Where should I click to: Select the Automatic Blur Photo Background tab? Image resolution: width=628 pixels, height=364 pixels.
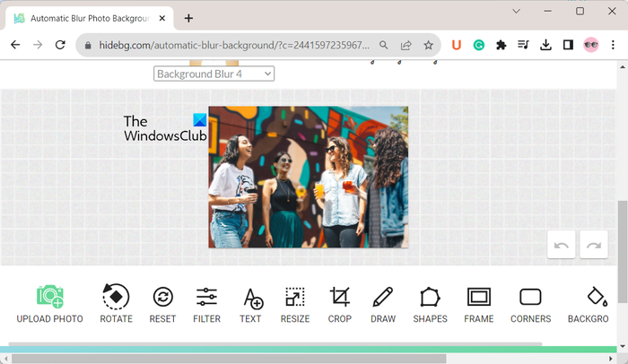[90, 19]
